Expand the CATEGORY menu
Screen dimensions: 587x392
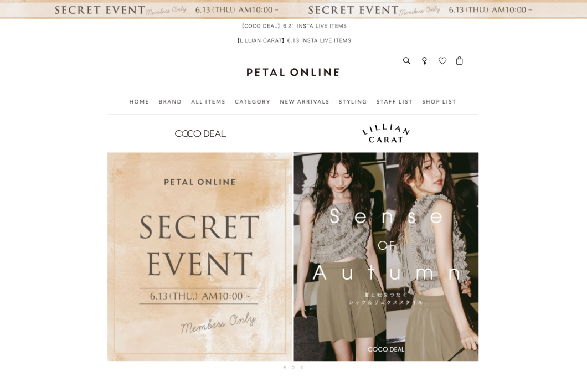[253, 101]
